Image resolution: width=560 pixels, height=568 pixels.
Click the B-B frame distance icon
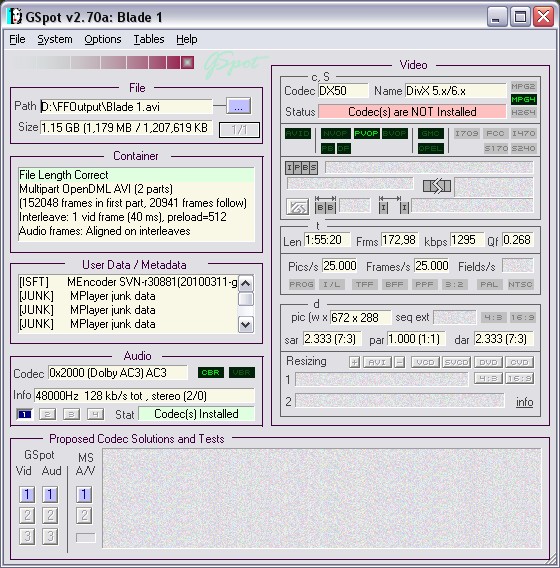(x=325, y=205)
